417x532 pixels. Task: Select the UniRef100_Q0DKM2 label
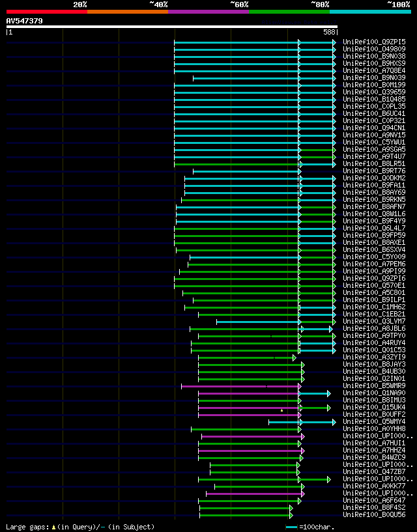tap(374, 178)
